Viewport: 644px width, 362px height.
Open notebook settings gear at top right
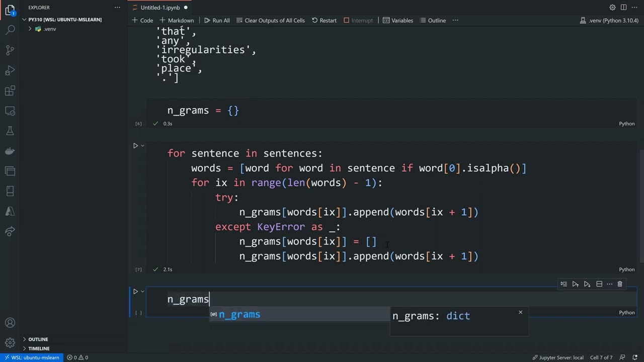[612, 8]
